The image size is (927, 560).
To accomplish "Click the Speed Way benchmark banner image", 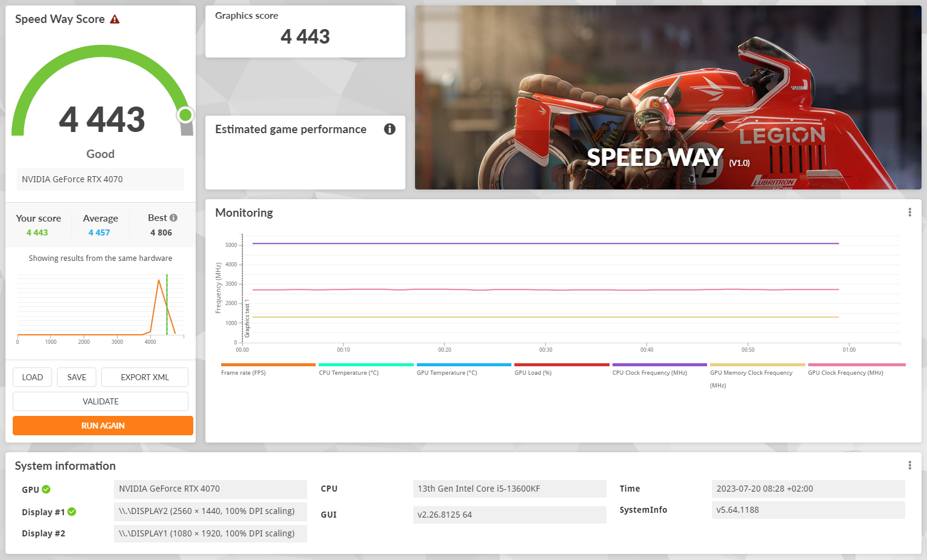I will 668,97.
